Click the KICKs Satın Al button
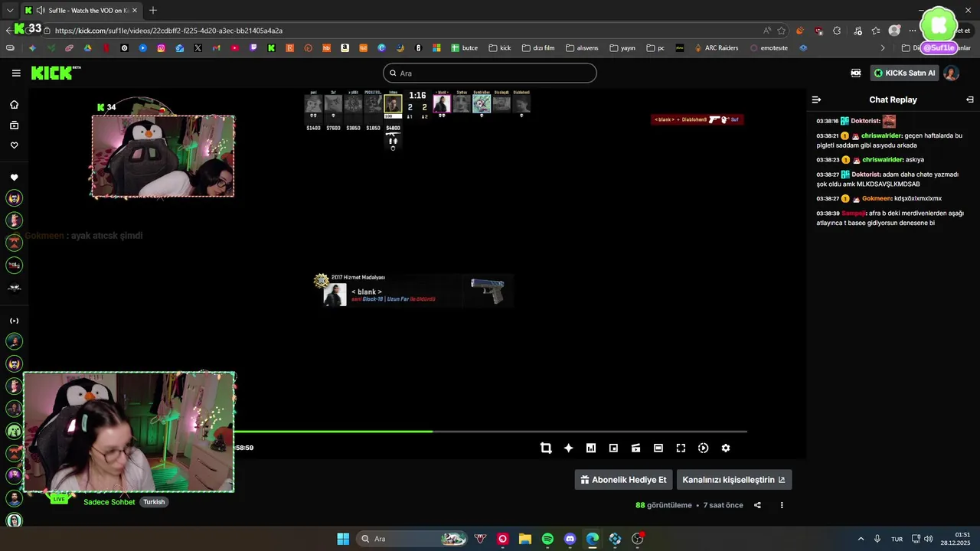The height and width of the screenshot is (551, 980). pyautogui.click(x=904, y=73)
